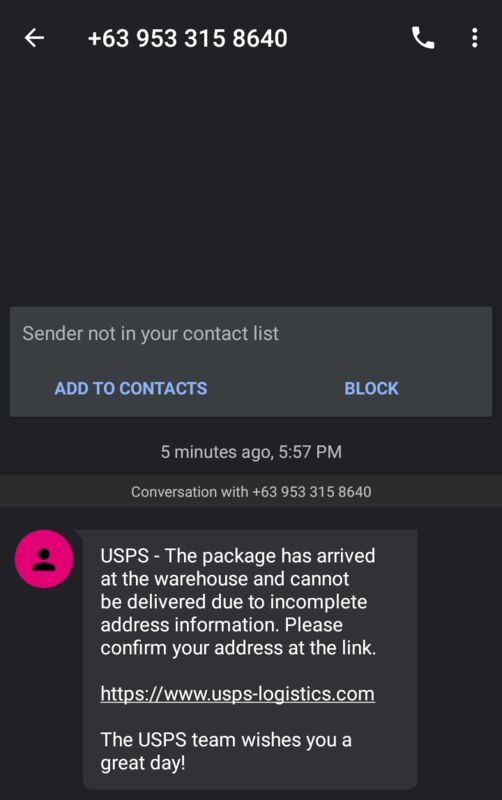Open the three-dot overflow menu
Image resolution: width=502 pixels, height=800 pixels.
coord(474,38)
